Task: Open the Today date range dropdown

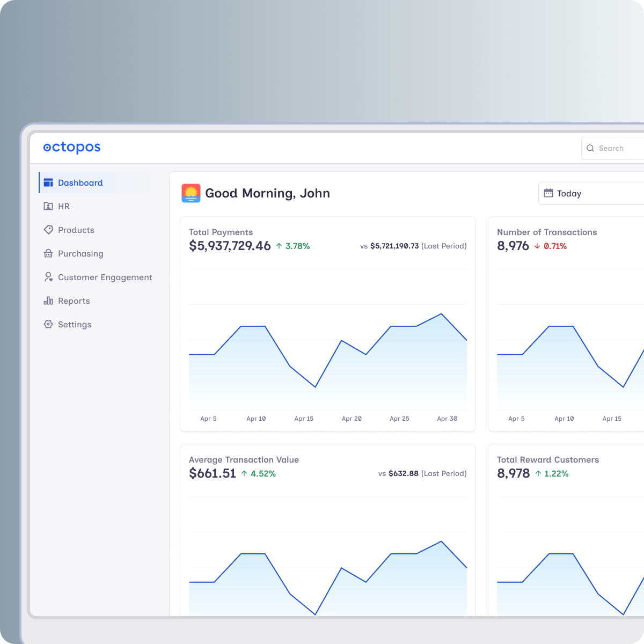Action: (x=591, y=193)
